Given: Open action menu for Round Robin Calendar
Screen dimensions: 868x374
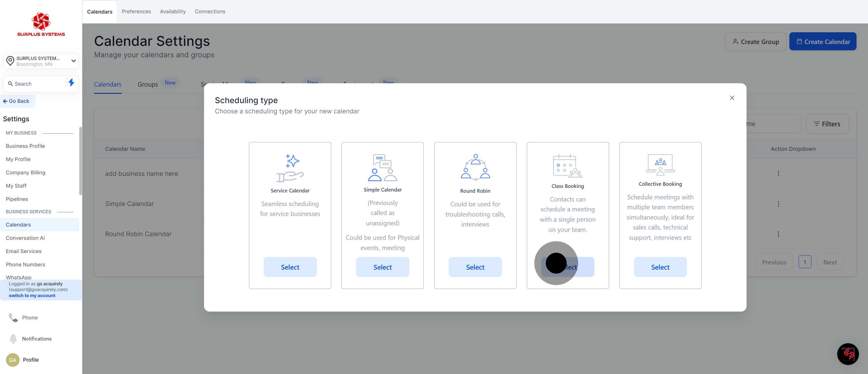Looking at the screenshot, I should (x=778, y=234).
